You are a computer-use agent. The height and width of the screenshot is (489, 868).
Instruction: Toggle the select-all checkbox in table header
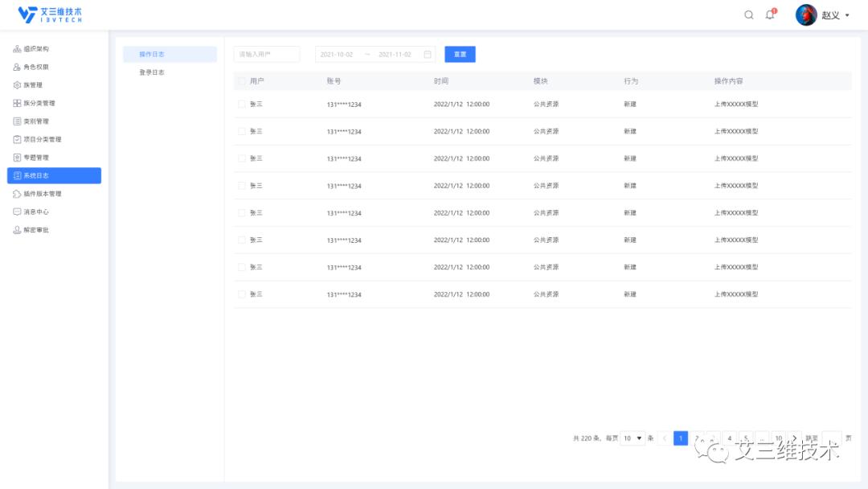point(241,81)
